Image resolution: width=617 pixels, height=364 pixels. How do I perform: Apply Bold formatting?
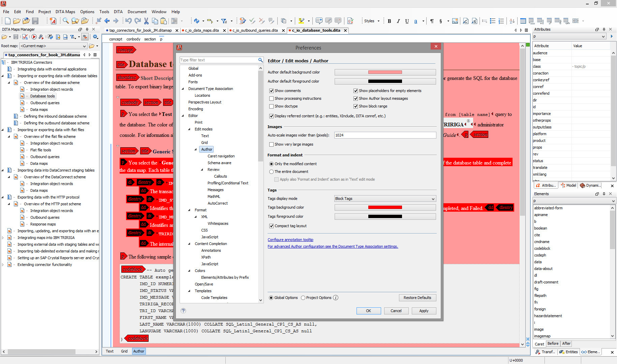point(389,21)
